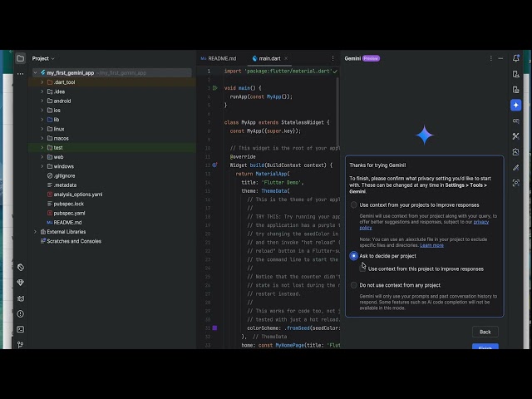Open the Gemini sparkle icon in the right sidebar
The height and width of the screenshot is (399, 532).
[515, 106]
